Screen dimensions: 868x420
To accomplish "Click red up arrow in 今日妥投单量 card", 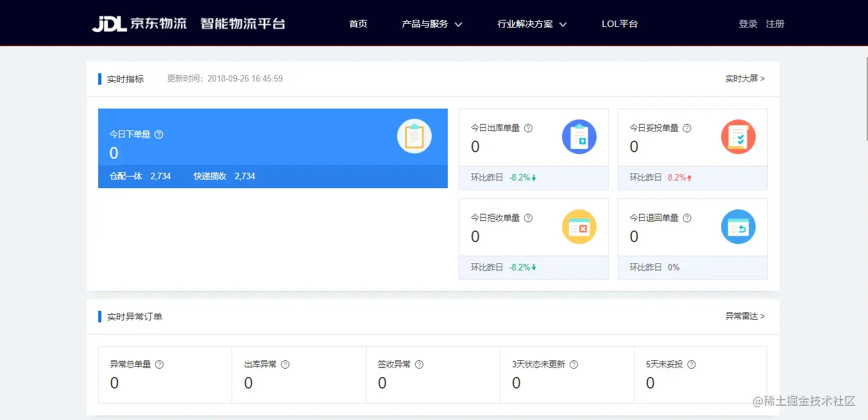I will click(689, 178).
